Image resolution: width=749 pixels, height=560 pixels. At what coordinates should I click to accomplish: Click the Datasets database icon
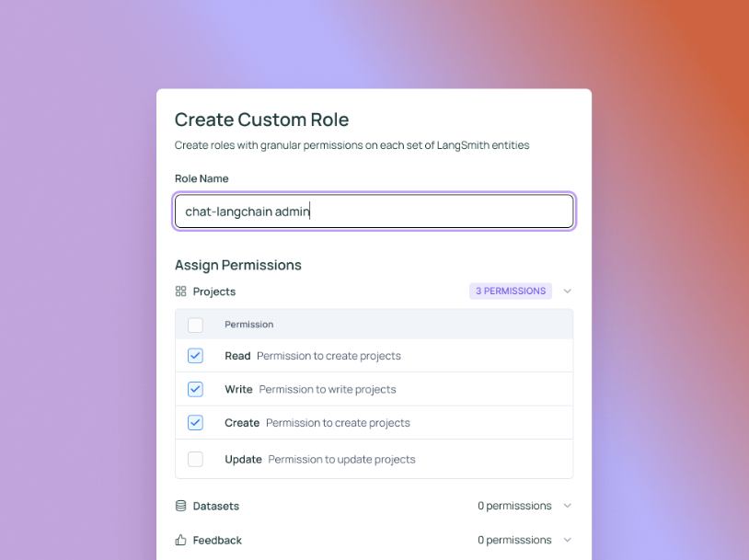[180, 506]
